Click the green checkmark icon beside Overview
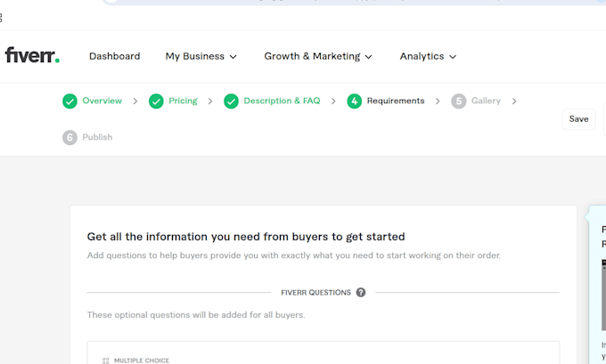The image size is (606, 364). (70, 101)
